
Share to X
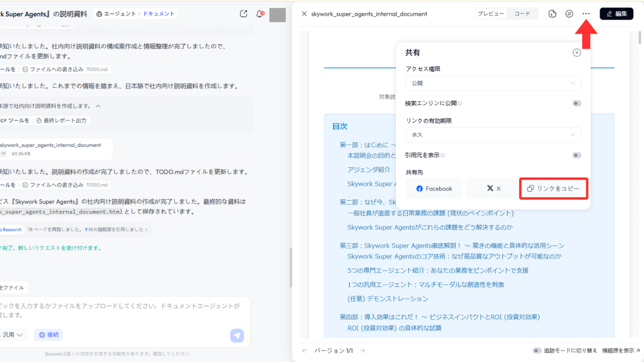point(494,189)
